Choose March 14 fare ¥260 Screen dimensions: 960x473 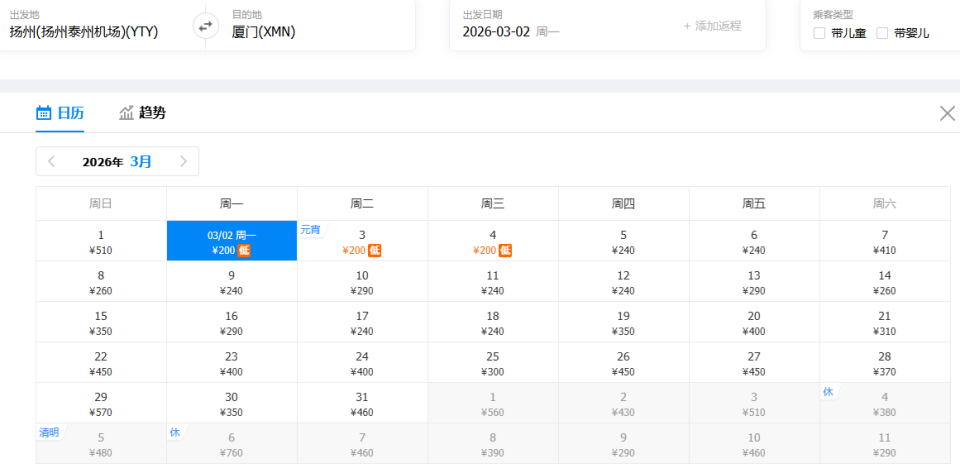coord(884,282)
